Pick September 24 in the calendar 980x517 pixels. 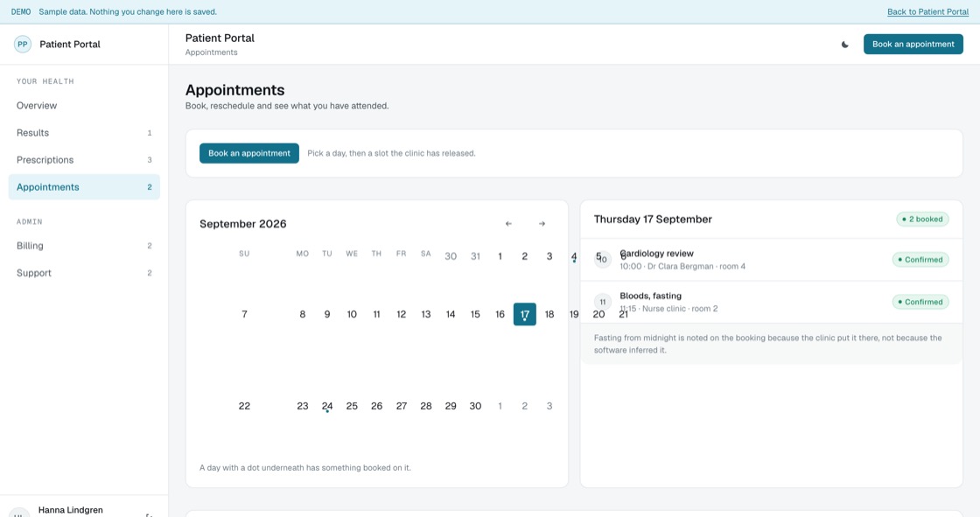click(327, 407)
